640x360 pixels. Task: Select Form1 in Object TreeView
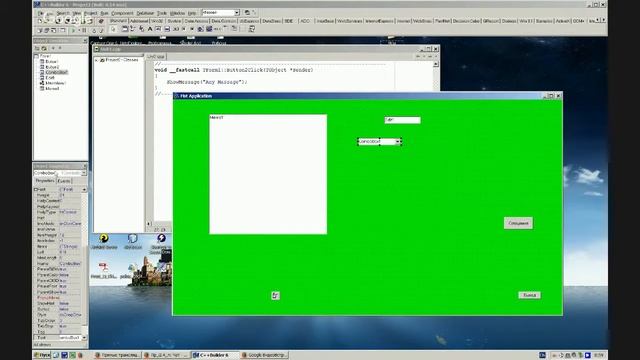[x=45, y=56]
